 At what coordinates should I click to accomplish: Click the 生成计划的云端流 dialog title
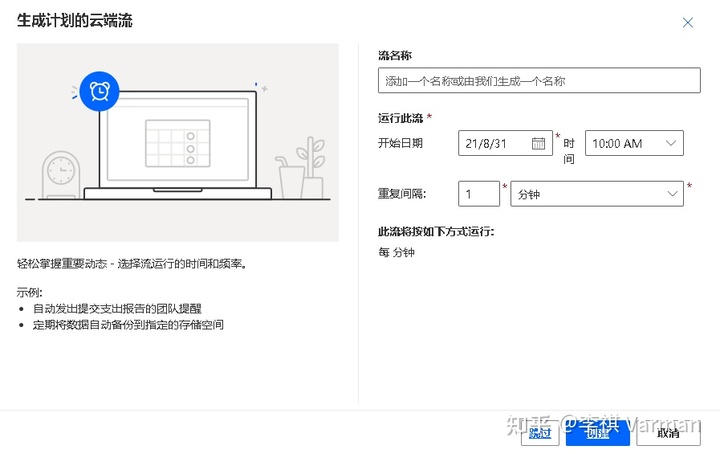click(x=75, y=21)
